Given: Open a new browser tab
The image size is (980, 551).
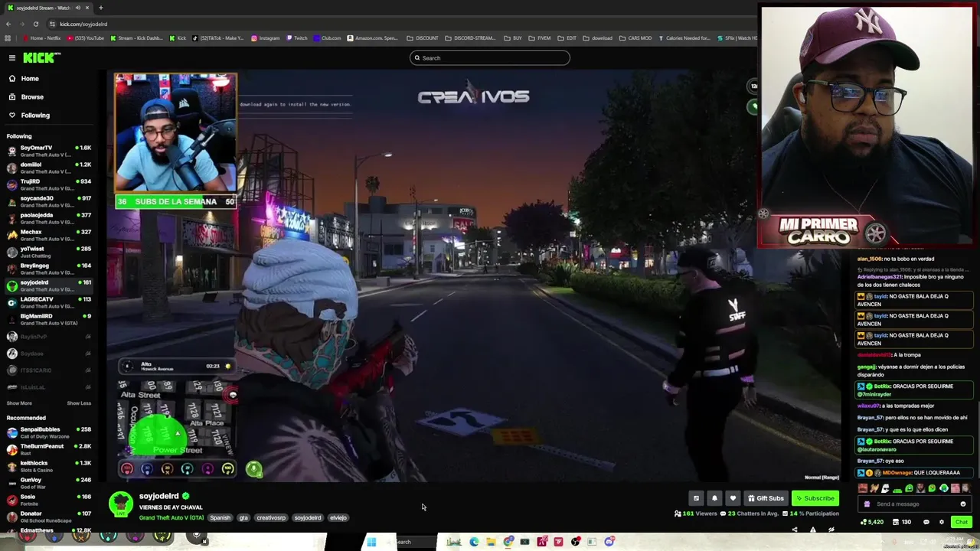Looking at the screenshot, I should pos(101,8).
